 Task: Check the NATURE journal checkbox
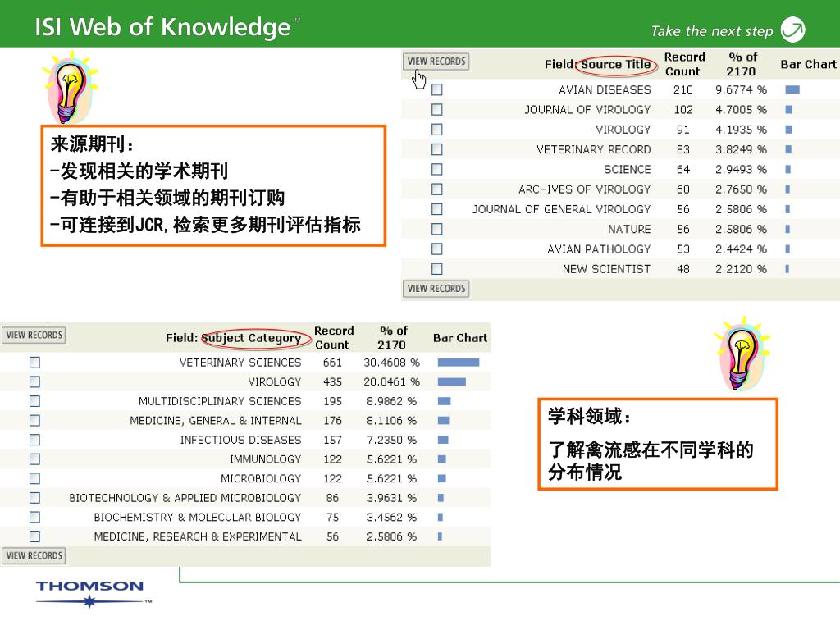[x=437, y=229]
